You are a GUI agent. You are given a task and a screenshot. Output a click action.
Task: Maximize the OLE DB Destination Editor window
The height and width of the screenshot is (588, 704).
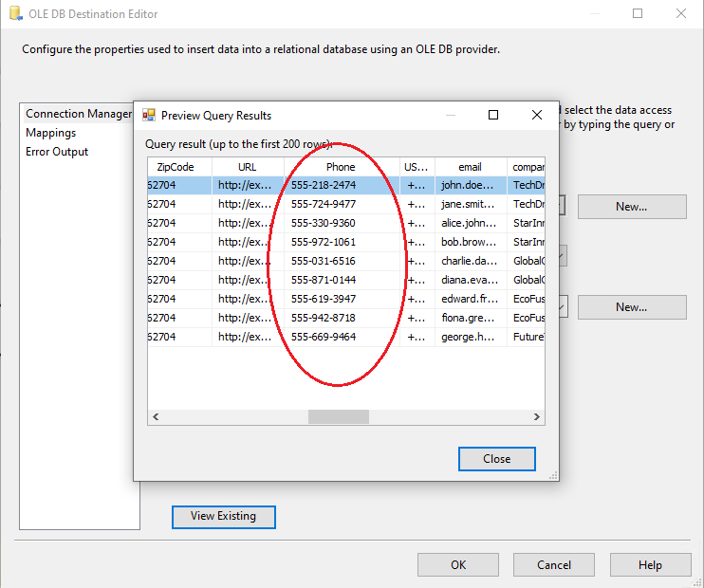[x=638, y=14]
